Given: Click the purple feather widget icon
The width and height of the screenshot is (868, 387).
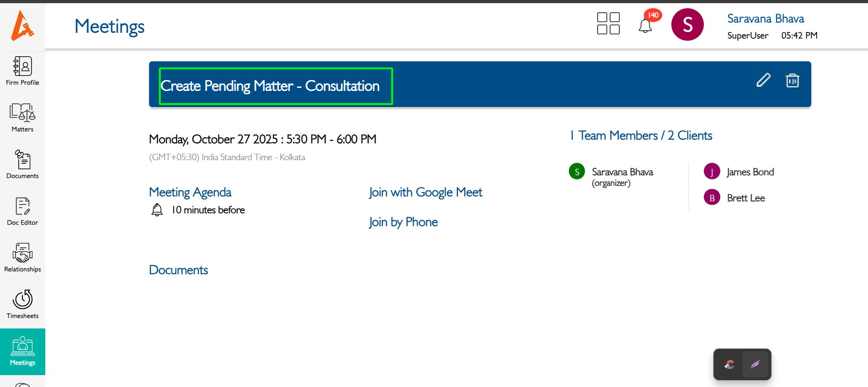Looking at the screenshot, I should pos(755,364).
